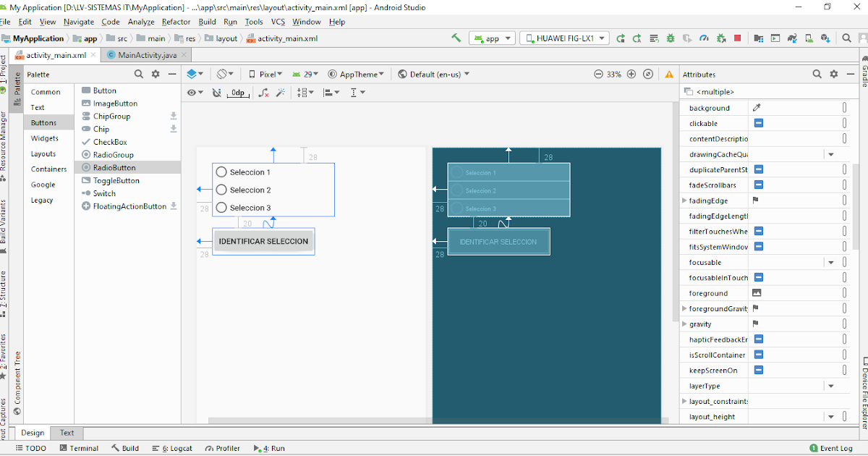Run the app on HUAWEI FIG-LX1
The image size is (868, 456).
(654, 38)
